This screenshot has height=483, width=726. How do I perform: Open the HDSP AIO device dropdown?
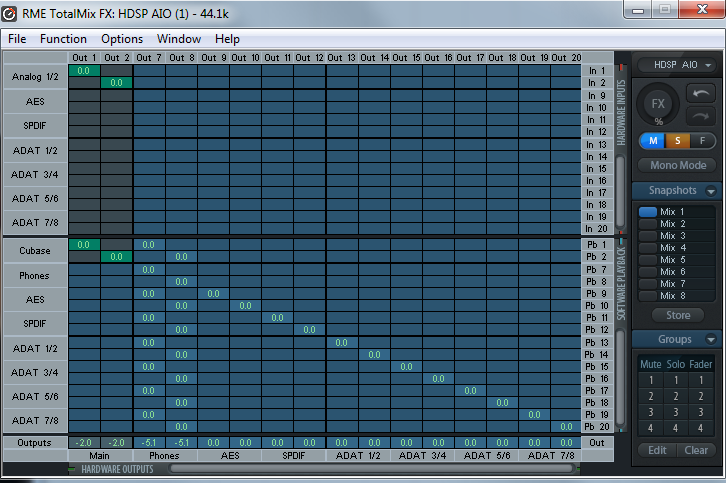pos(676,65)
